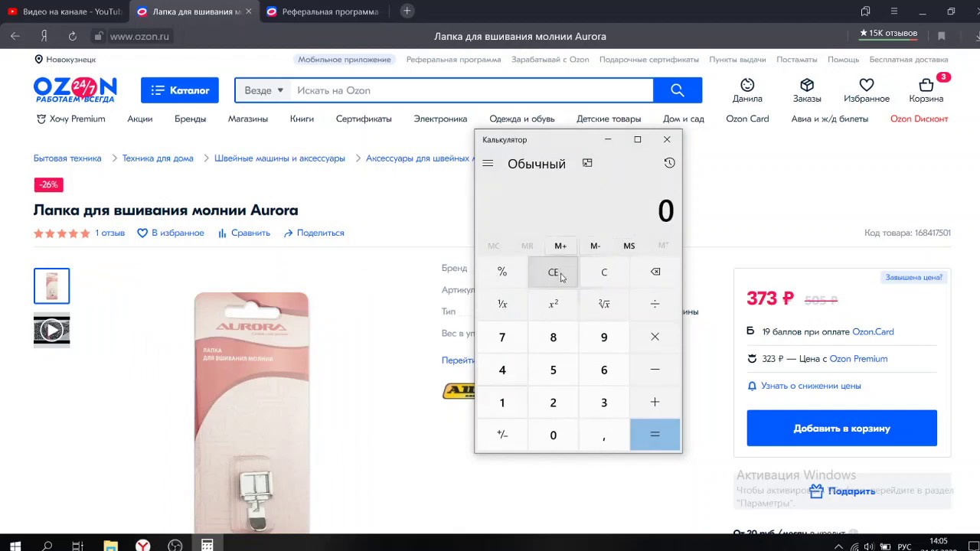
Task: Open Заказы orders box icon
Action: (x=807, y=90)
